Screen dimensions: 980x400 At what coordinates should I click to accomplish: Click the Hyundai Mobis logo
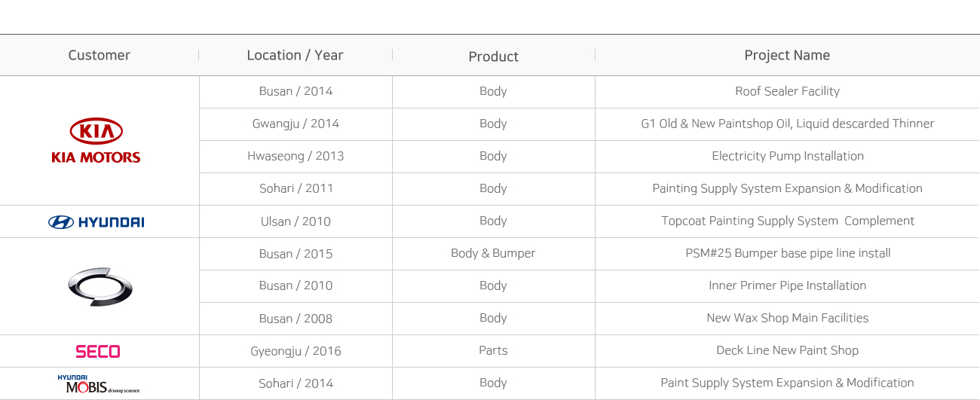coord(98,384)
